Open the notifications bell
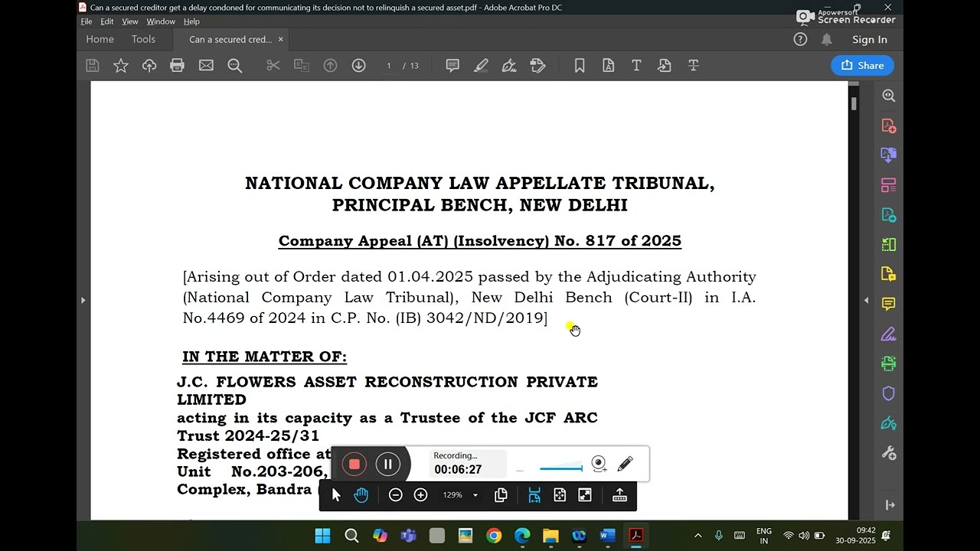The image size is (980, 551). (827, 39)
